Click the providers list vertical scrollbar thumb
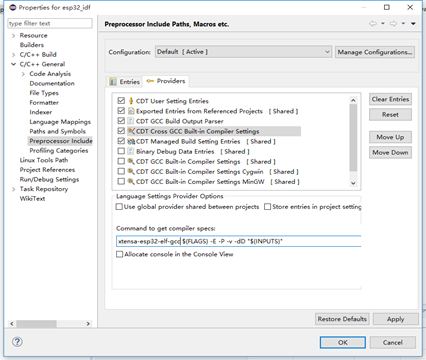426x360 pixels. click(353, 138)
